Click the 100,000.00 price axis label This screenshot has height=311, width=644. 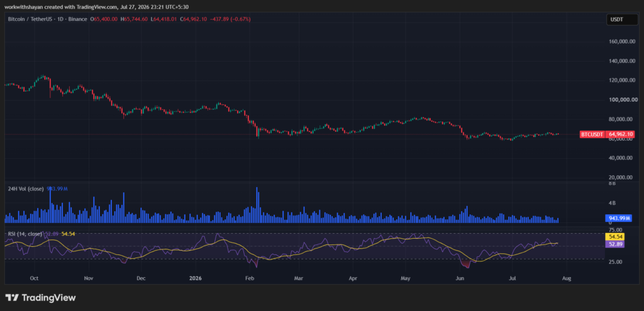tap(623, 100)
